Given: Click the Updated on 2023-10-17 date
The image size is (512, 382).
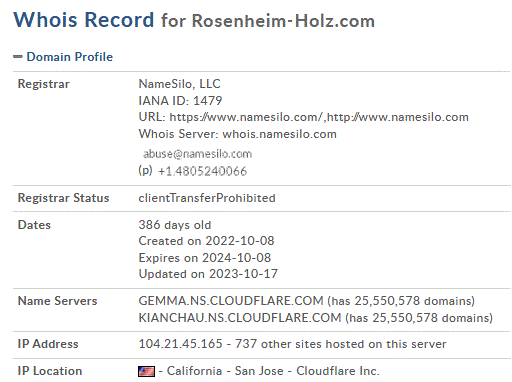Looking at the screenshot, I should pyautogui.click(x=208, y=274).
